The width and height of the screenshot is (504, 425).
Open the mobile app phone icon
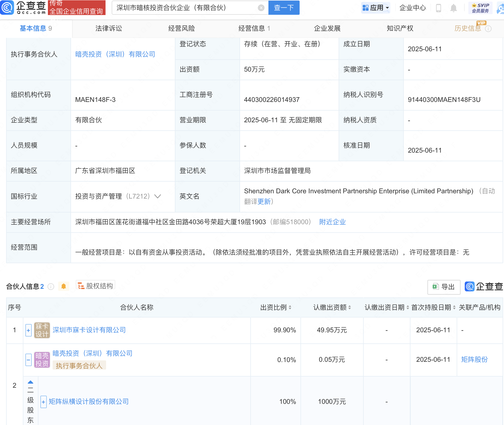(438, 8)
